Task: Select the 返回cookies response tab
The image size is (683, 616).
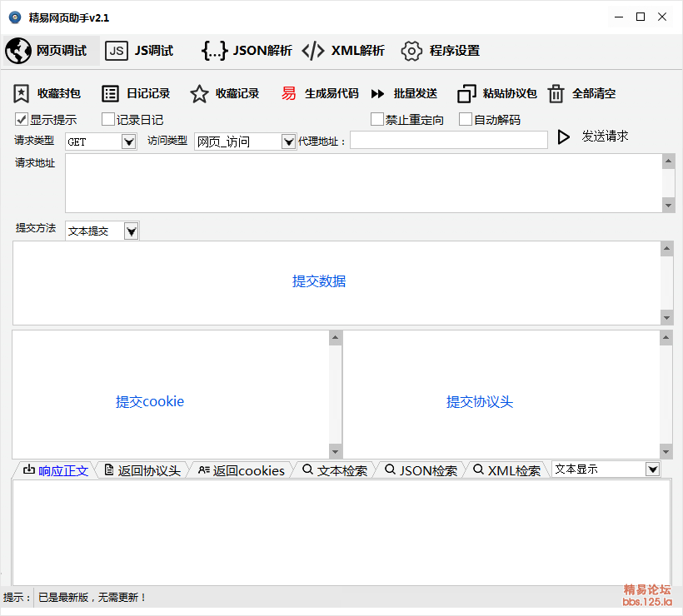Action: click(242, 470)
